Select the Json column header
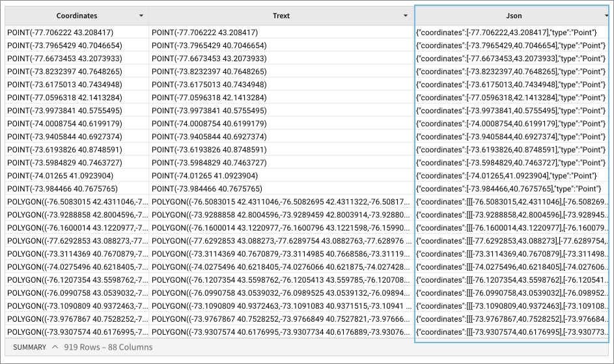 [x=514, y=16]
